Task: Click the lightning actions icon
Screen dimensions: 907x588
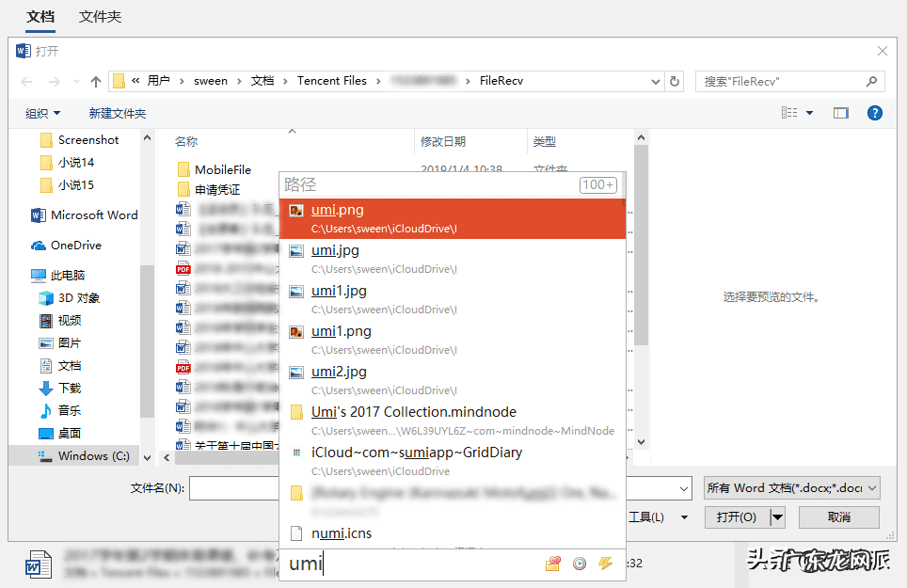Action: tap(606, 564)
